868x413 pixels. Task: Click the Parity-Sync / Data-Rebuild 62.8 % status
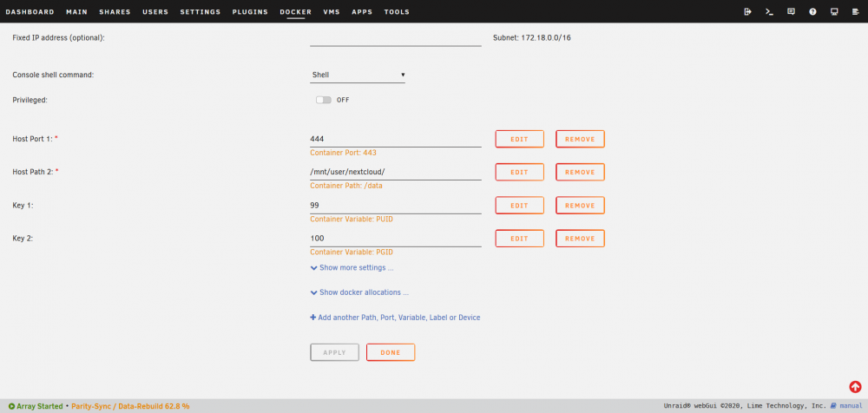coord(130,406)
